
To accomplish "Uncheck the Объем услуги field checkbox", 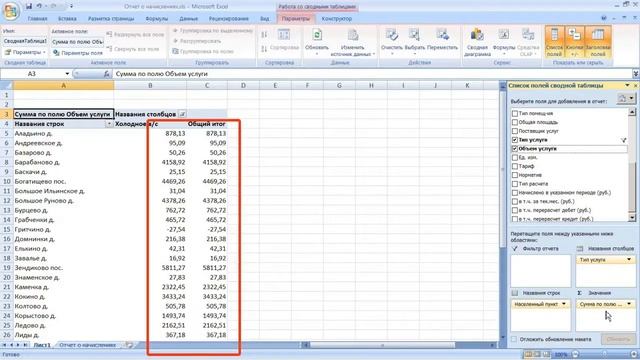I will tap(515, 149).
